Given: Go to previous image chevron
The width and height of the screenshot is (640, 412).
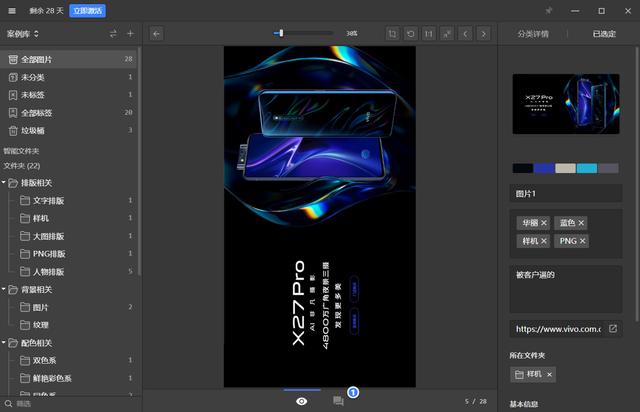Looking at the screenshot, I should click(465, 33).
